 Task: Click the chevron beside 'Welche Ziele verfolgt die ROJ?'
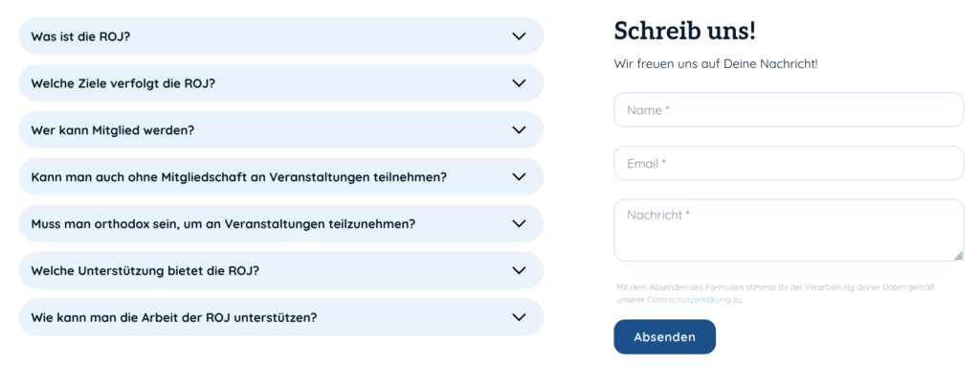[x=519, y=82]
